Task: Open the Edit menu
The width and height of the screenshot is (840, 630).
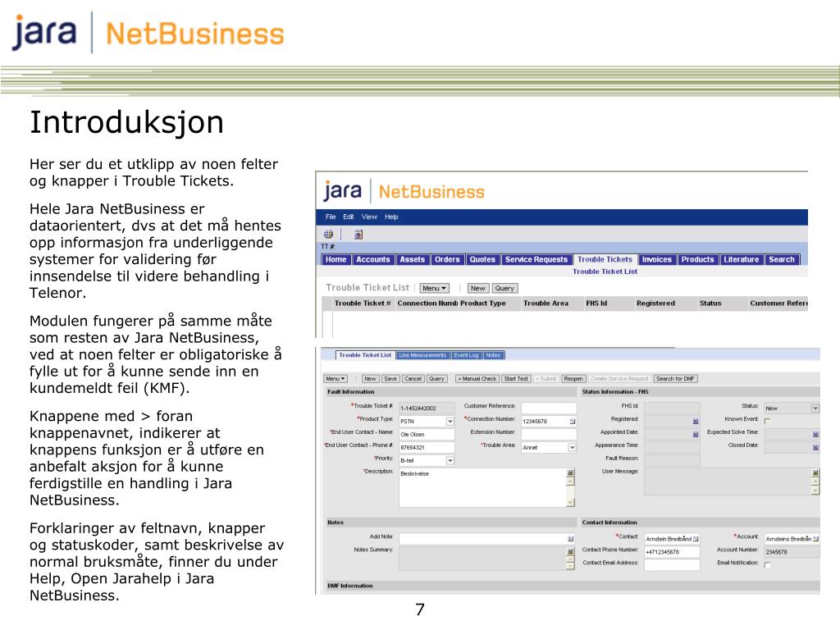Action: coord(348,217)
